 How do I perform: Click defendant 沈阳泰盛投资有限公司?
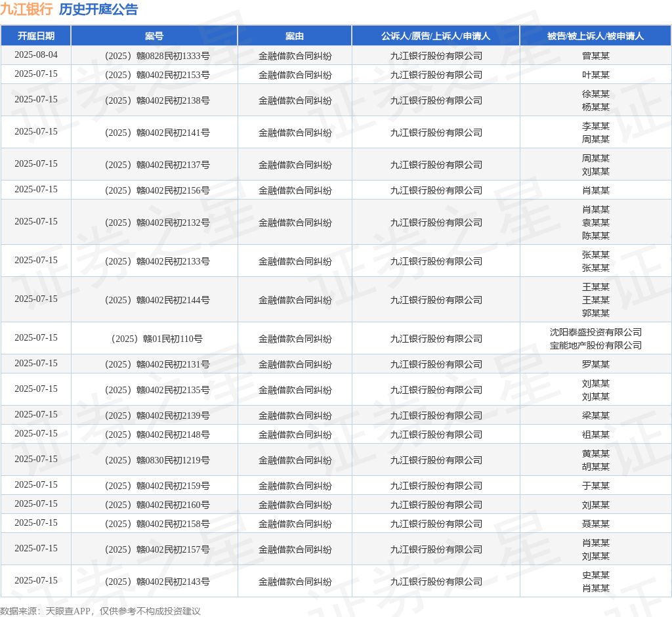[x=596, y=332]
